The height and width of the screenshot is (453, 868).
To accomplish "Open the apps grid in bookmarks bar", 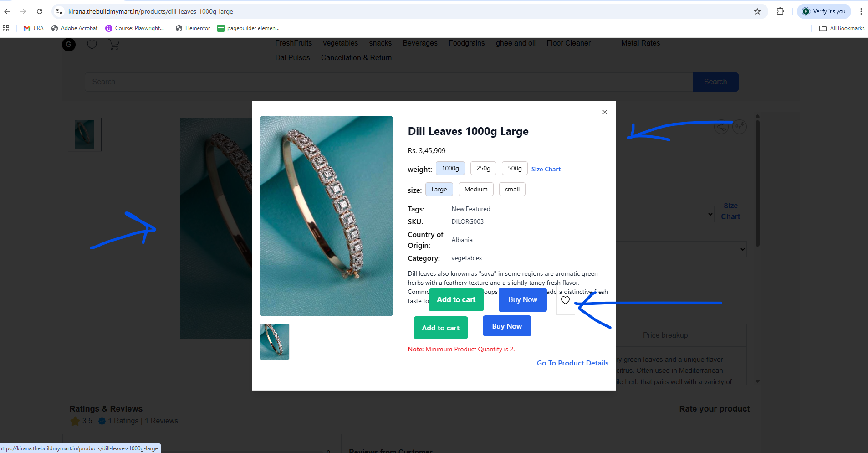I will coord(6,28).
